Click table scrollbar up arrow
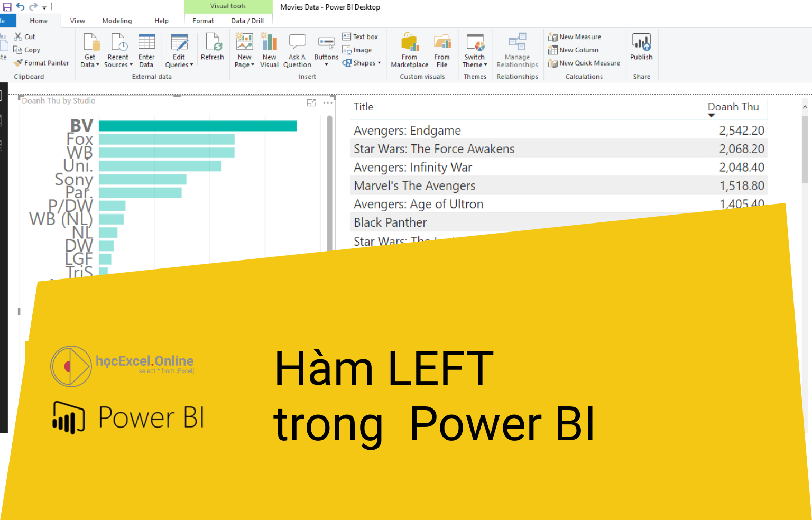This screenshot has height=520, width=812. click(x=805, y=107)
